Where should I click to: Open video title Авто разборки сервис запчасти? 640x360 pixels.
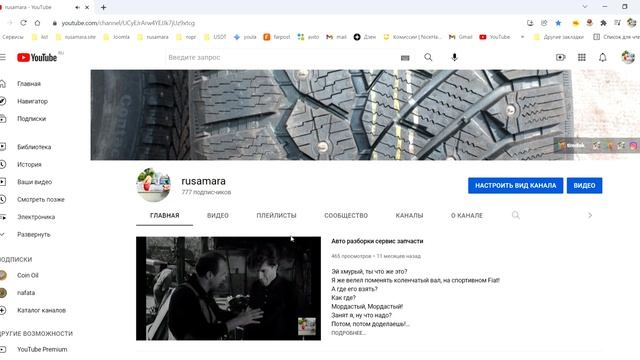(377, 241)
